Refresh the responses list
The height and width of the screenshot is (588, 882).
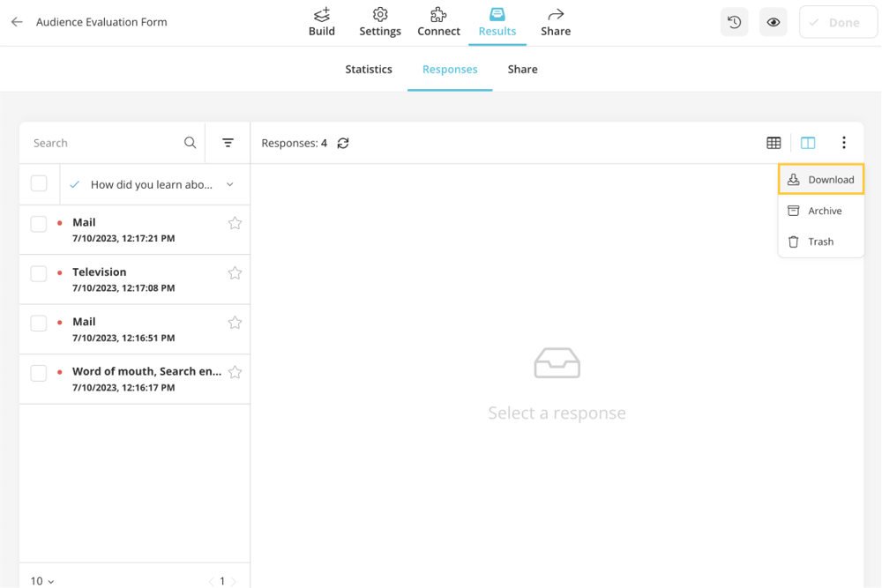(342, 142)
